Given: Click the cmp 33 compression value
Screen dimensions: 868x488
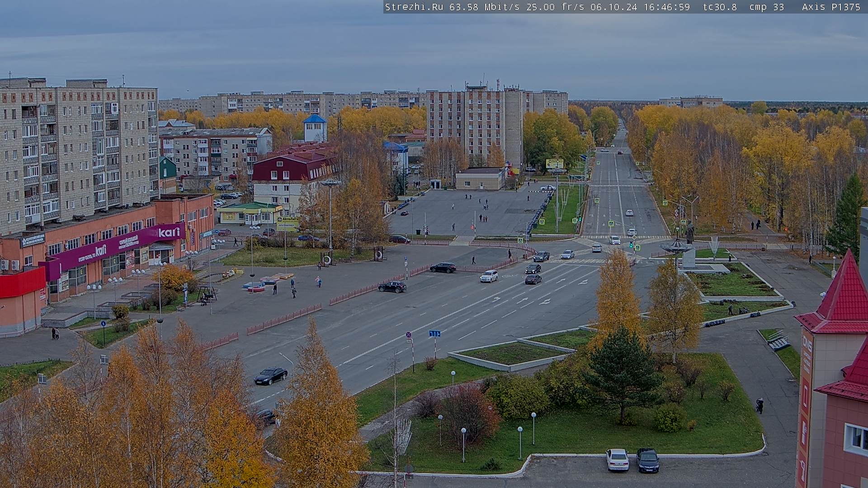Looking at the screenshot, I should (x=767, y=7).
